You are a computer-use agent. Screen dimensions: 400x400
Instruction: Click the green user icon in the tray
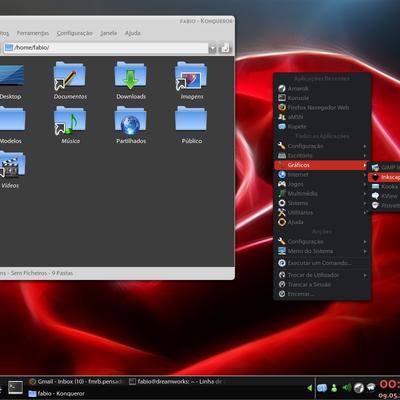334,388
